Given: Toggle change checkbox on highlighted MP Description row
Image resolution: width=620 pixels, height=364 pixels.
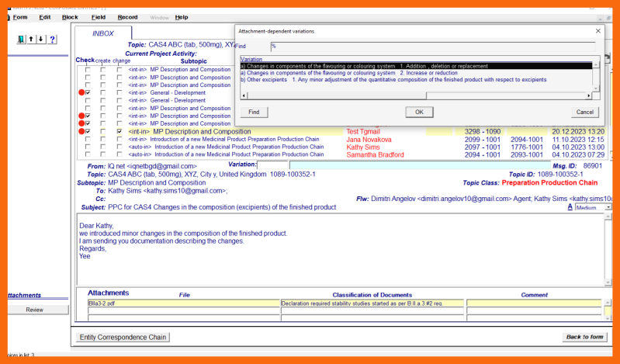Looking at the screenshot, I should (119, 132).
